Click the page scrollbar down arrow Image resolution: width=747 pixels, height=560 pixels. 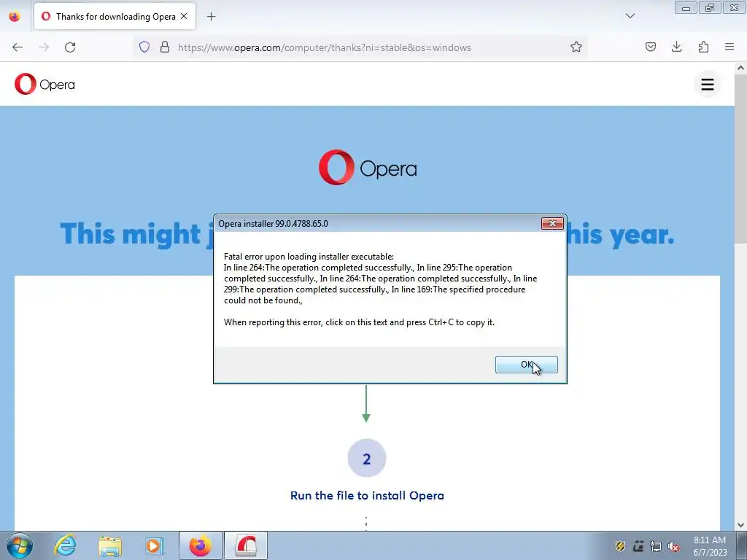click(x=741, y=525)
